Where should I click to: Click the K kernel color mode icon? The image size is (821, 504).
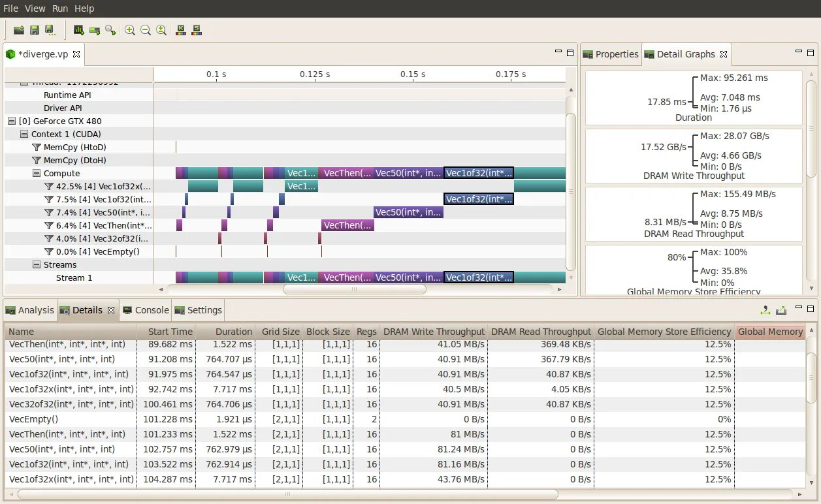click(x=181, y=30)
